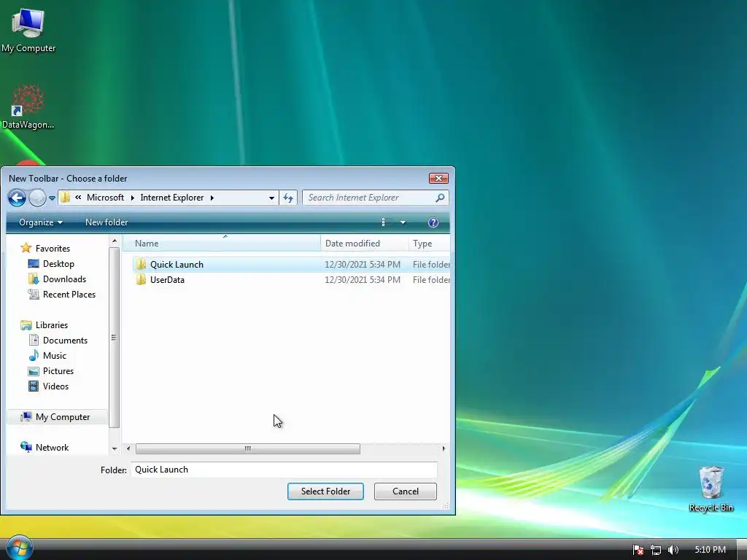The width and height of the screenshot is (747, 560).
Task: Open the address bar history dropdown
Action: tap(271, 198)
